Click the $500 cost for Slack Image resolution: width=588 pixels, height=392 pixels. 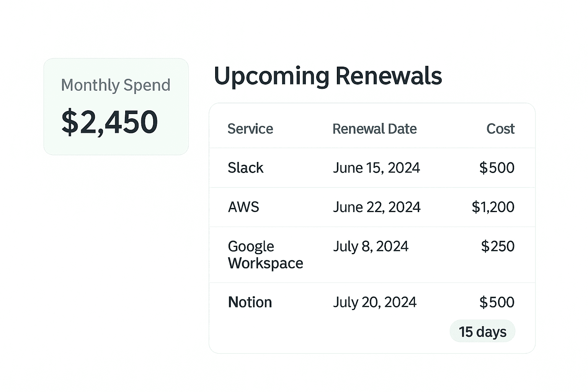497,168
